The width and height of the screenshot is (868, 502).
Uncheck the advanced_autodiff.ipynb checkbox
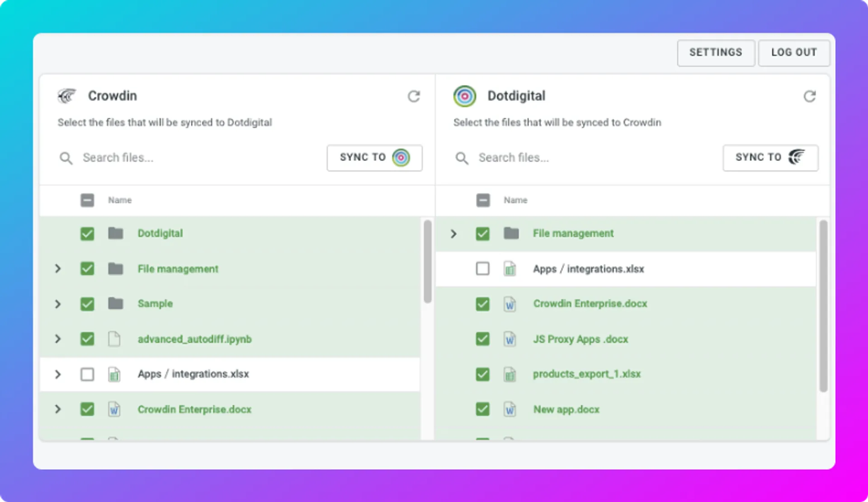click(87, 339)
